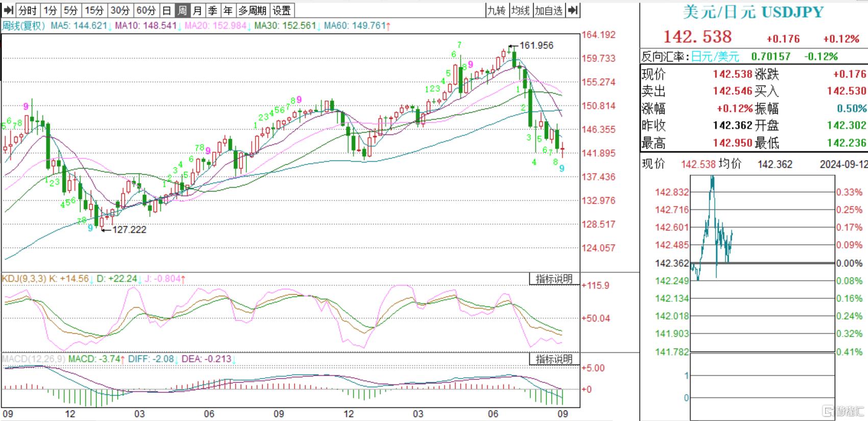Switch to the 分时 intraday chart tab

click(28, 10)
